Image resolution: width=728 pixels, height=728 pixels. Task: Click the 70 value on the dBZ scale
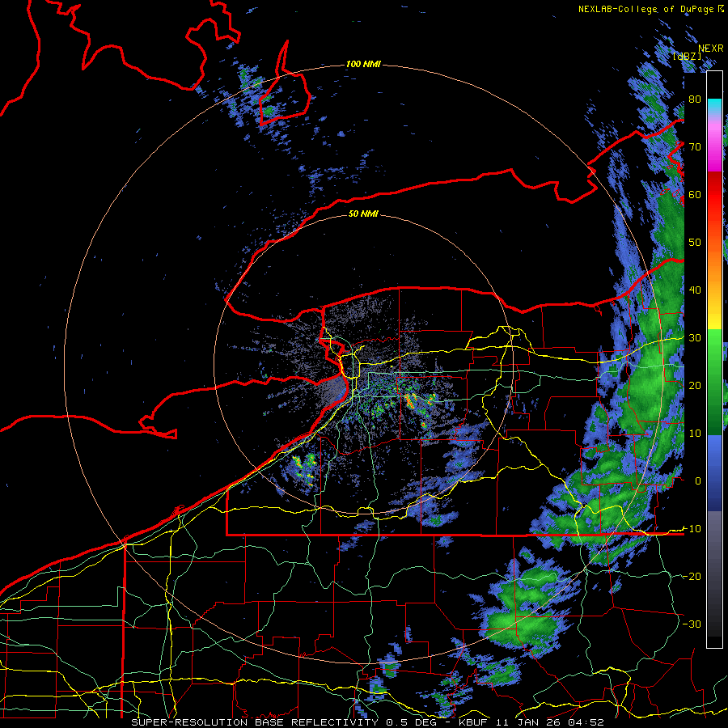695,146
